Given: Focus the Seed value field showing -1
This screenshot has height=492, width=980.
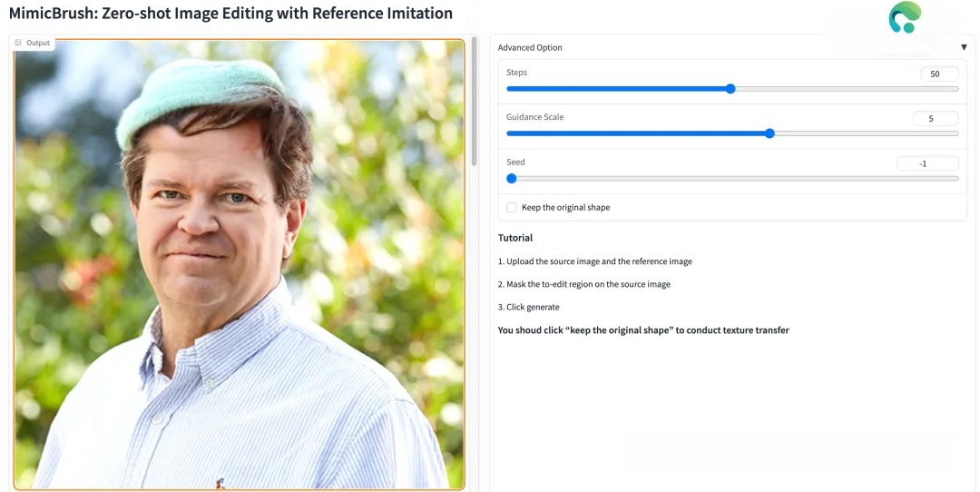Looking at the screenshot, I should point(927,163).
